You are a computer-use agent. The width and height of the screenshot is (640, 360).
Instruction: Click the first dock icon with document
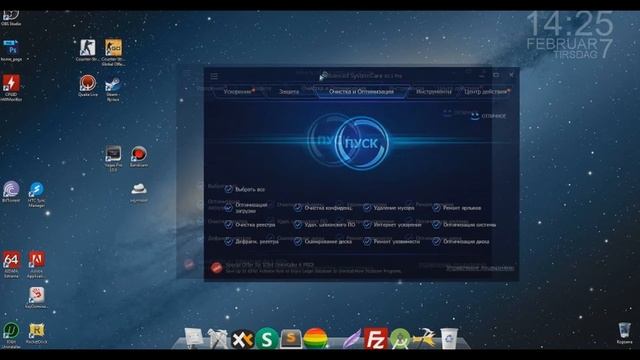[x=193, y=338]
